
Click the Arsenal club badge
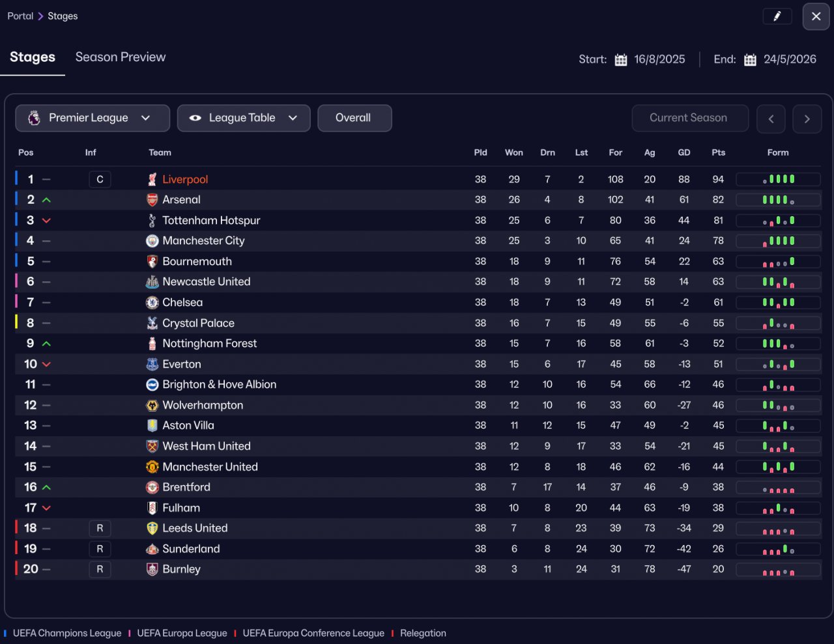pos(152,200)
